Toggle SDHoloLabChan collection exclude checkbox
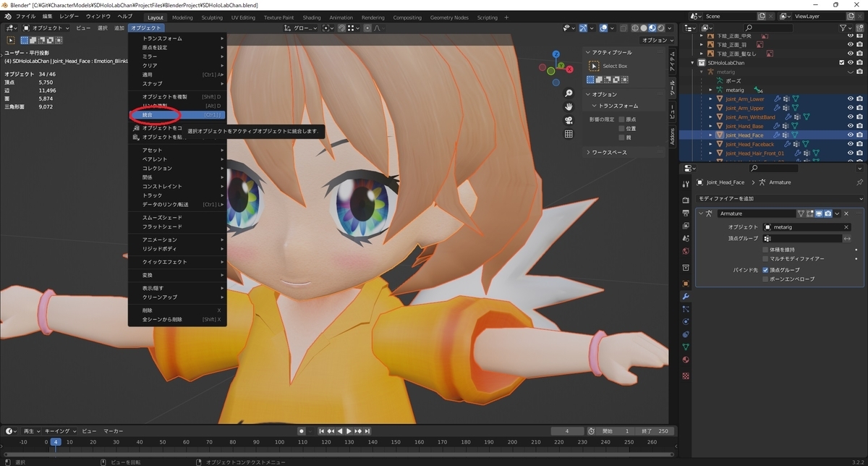The height and width of the screenshot is (466, 868). (841, 63)
